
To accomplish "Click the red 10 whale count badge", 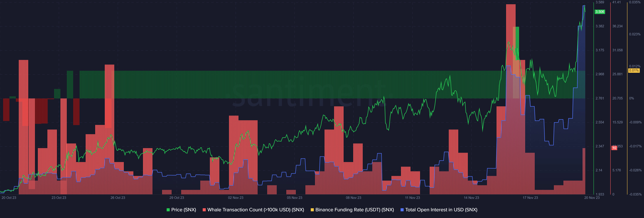I will point(614,148).
